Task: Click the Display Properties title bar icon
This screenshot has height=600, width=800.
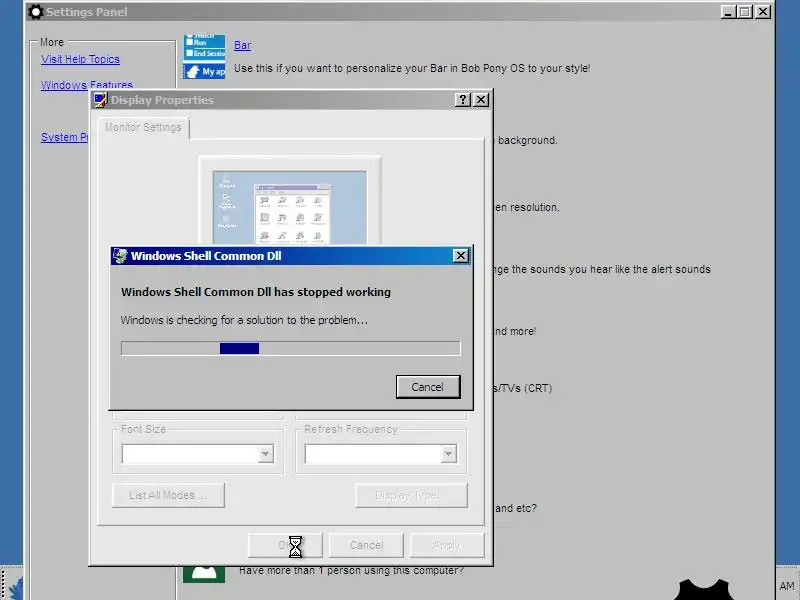Action: pos(101,99)
